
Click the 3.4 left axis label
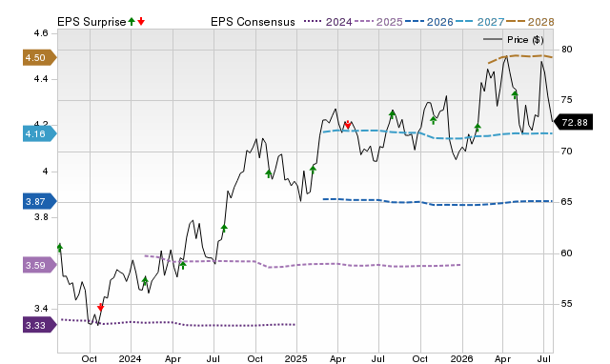click(41, 309)
